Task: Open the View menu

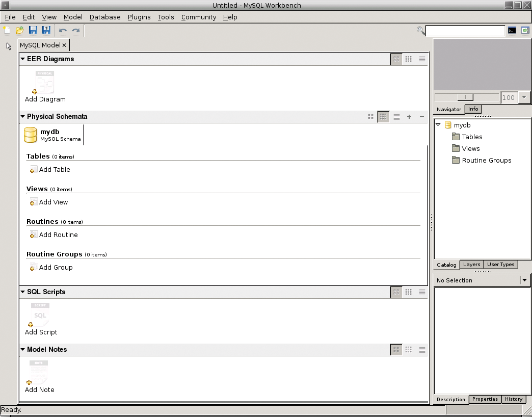Action: coord(49,17)
